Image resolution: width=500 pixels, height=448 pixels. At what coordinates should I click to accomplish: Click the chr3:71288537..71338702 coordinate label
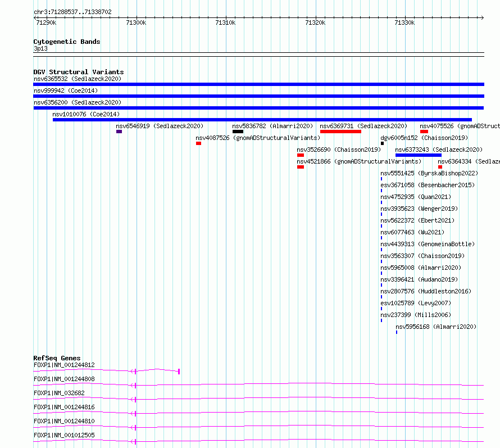(72, 12)
